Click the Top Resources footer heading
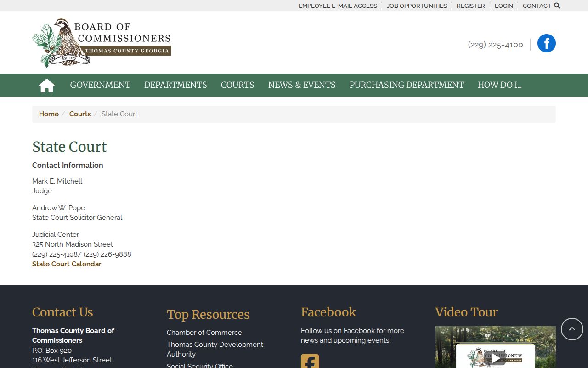The height and width of the screenshot is (368, 588). coord(208,314)
